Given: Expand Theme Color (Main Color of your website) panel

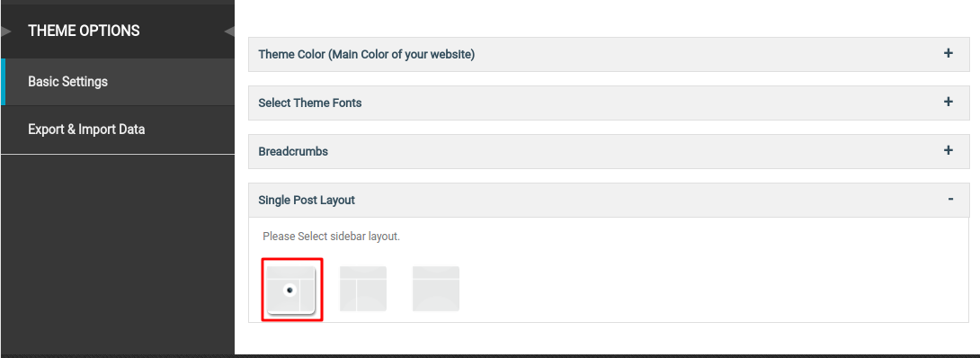Looking at the screenshot, I should coord(609,54).
